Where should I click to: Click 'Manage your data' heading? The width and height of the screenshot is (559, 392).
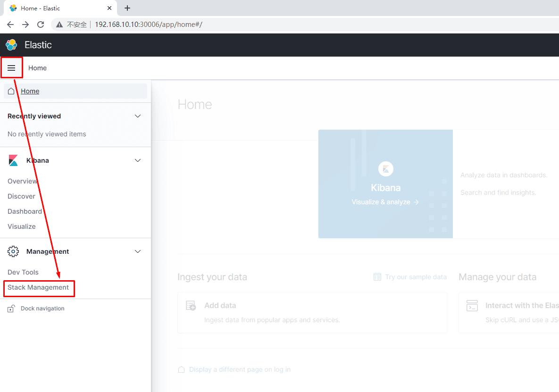pyautogui.click(x=497, y=277)
